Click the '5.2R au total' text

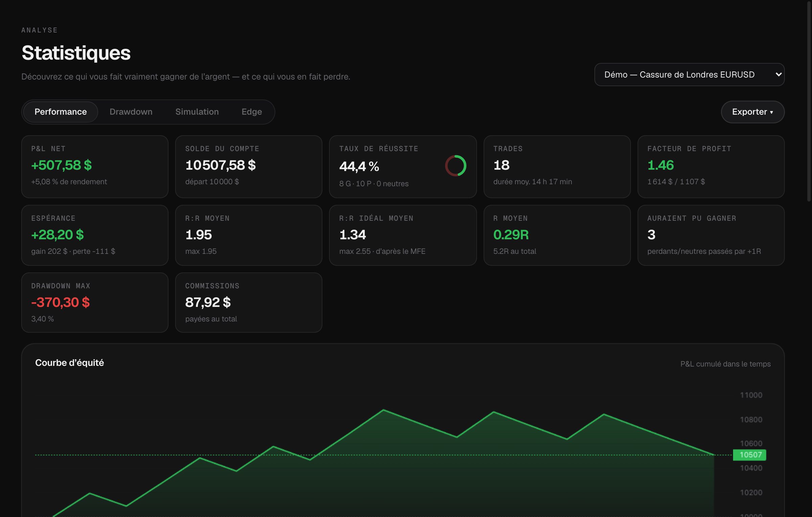(515, 251)
